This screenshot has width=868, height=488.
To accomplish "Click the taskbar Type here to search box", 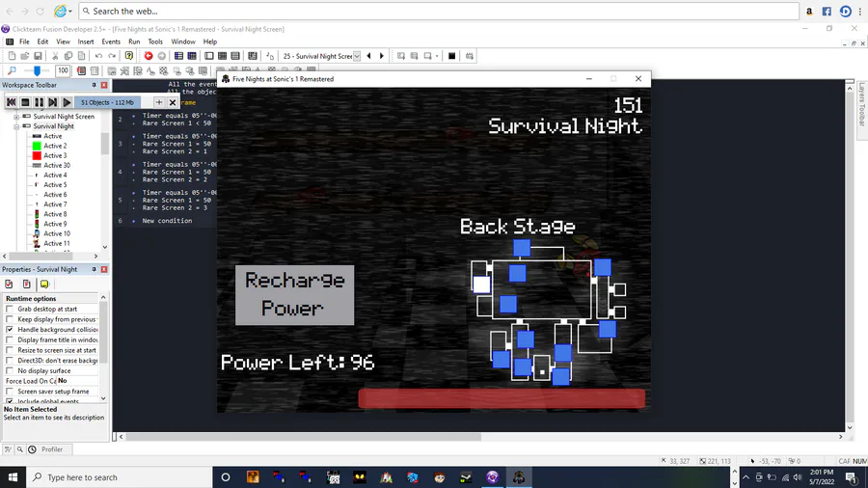I will tap(119, 477).
